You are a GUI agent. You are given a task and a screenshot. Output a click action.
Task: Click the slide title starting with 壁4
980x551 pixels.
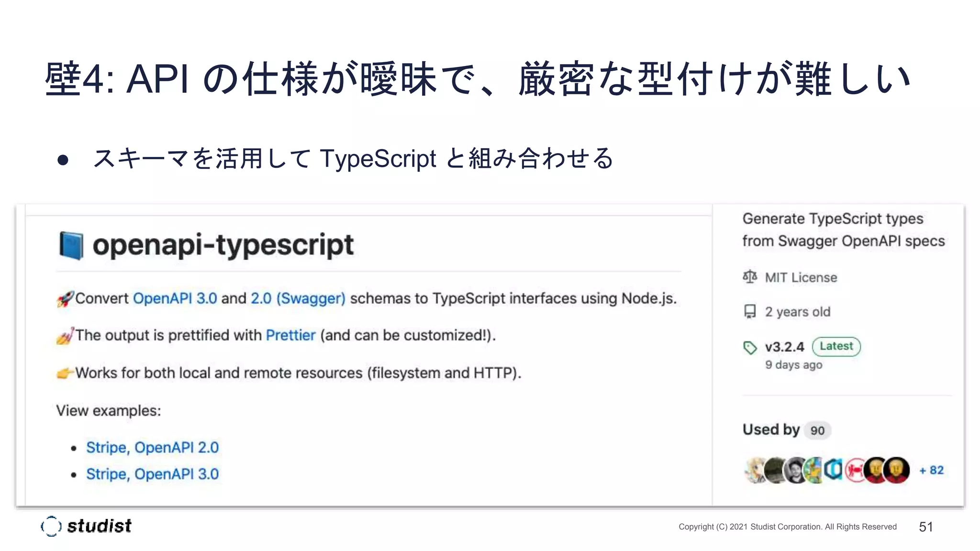[x=478, y=78]
